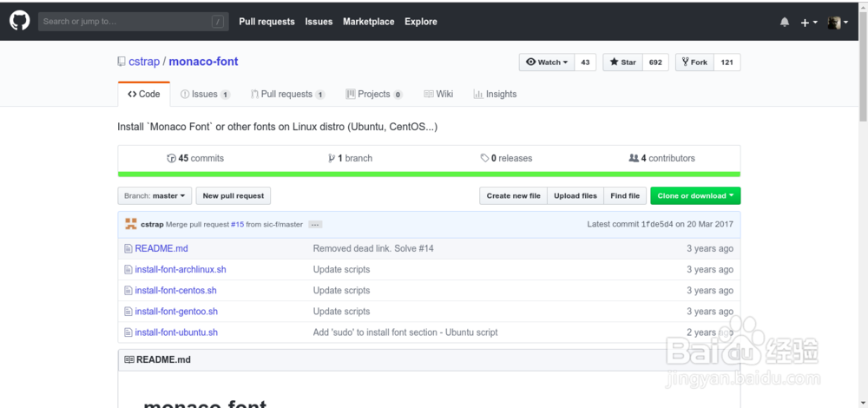Open the user avatar menu
This screenshot has width=868, height=408.
coord(838,23)
